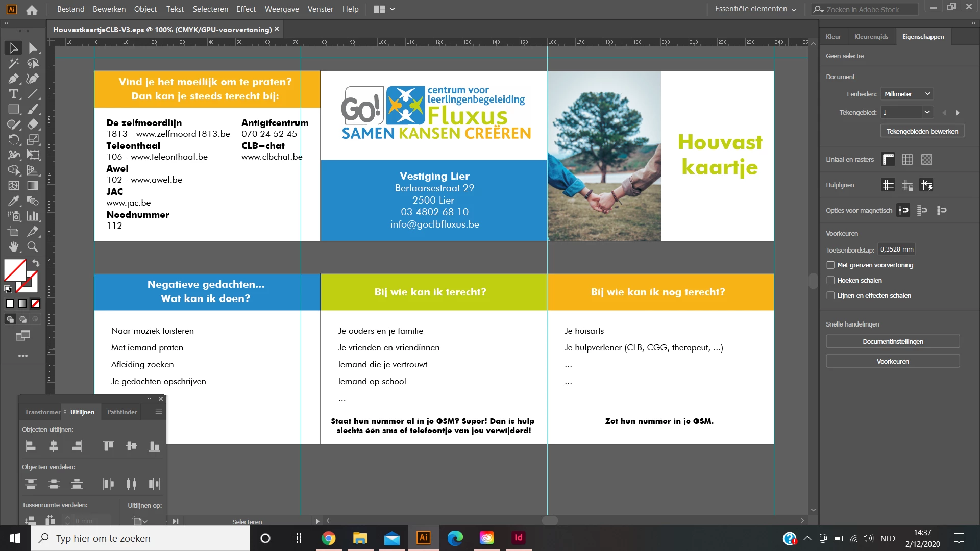Click the horizontal align center icon
This screenshot has width=980, height=551.
54,446
